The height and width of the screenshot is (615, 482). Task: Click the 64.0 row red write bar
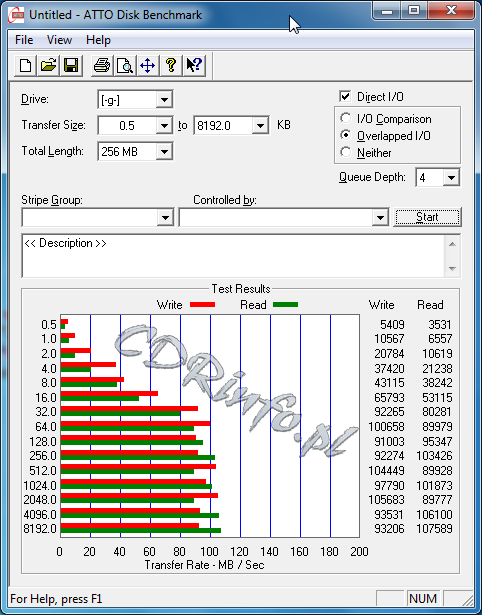pyautogui.click(x=135, y=424)
